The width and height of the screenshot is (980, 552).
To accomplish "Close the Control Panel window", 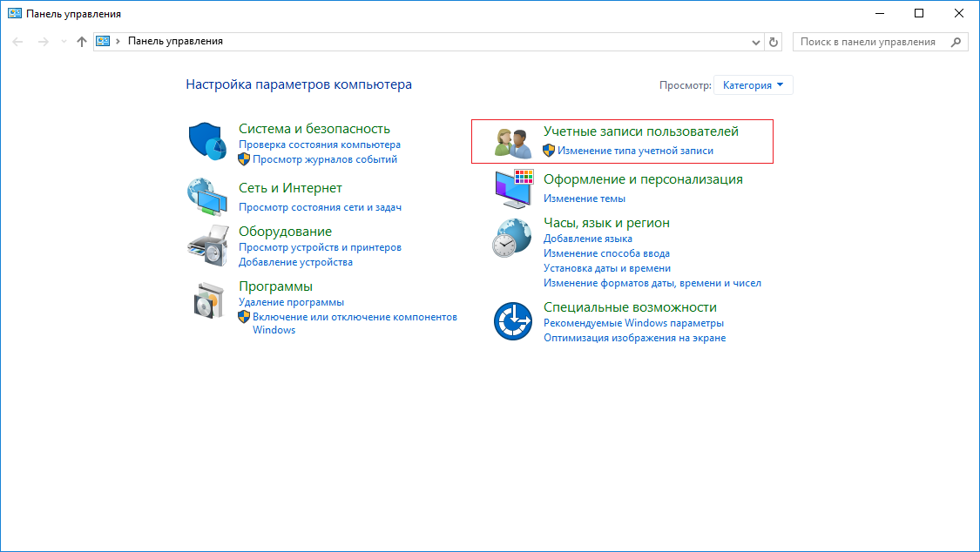I will pos(959,13).
